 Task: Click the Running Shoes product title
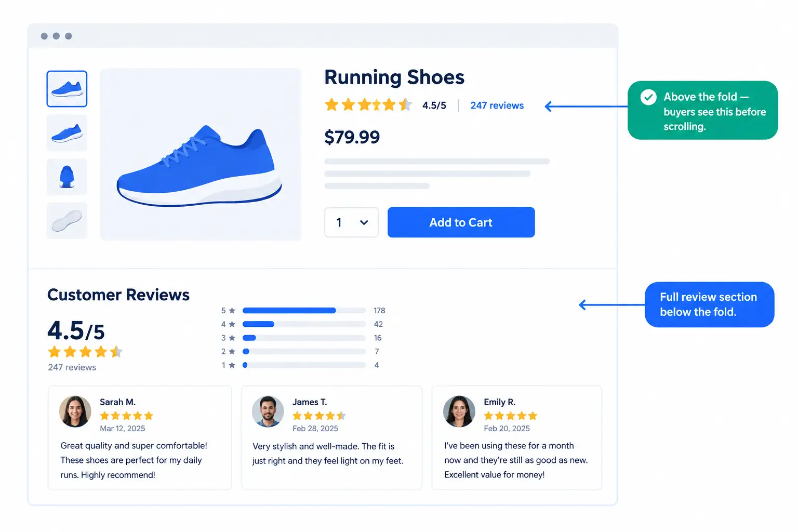pos(394,77)
